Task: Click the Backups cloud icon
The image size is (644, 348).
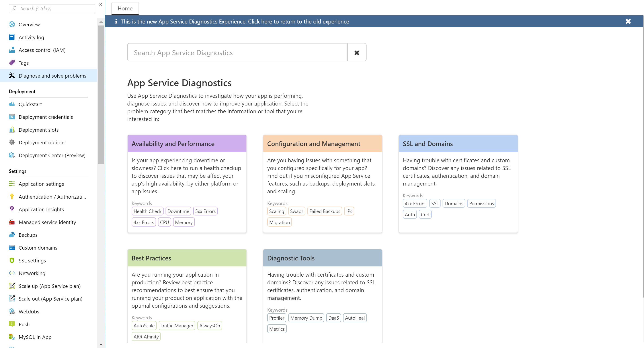Action: (x=12, y=235)
